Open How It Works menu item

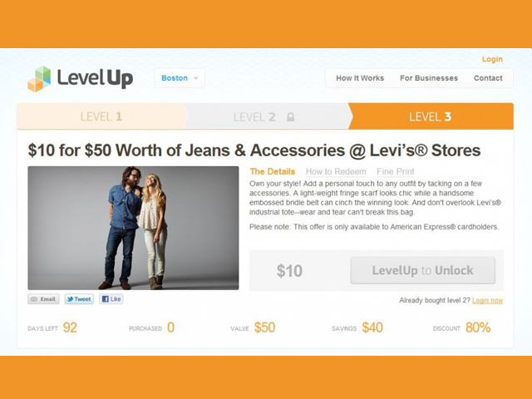click(360, 78)
